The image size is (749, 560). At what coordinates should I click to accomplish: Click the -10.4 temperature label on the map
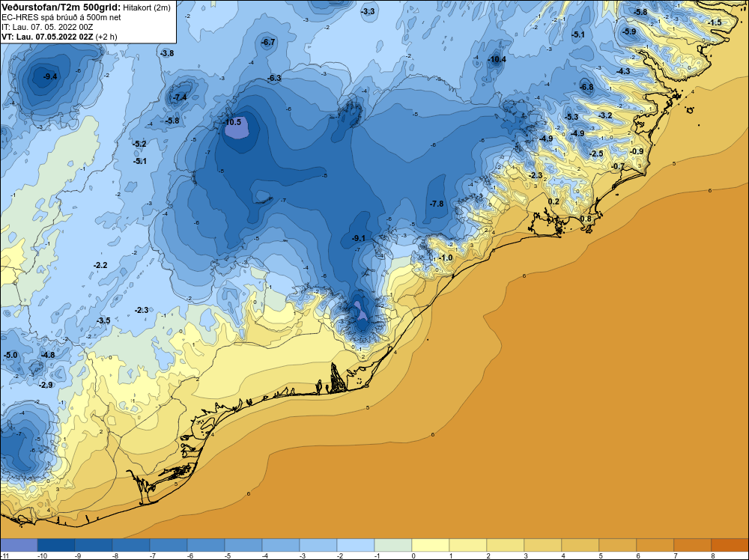(x=497, y=59)
